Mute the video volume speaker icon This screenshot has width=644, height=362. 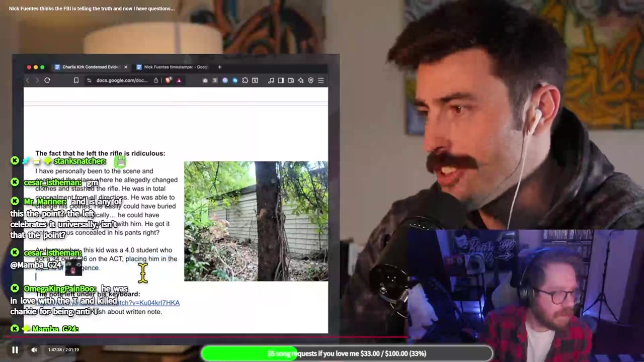(34, 350)
